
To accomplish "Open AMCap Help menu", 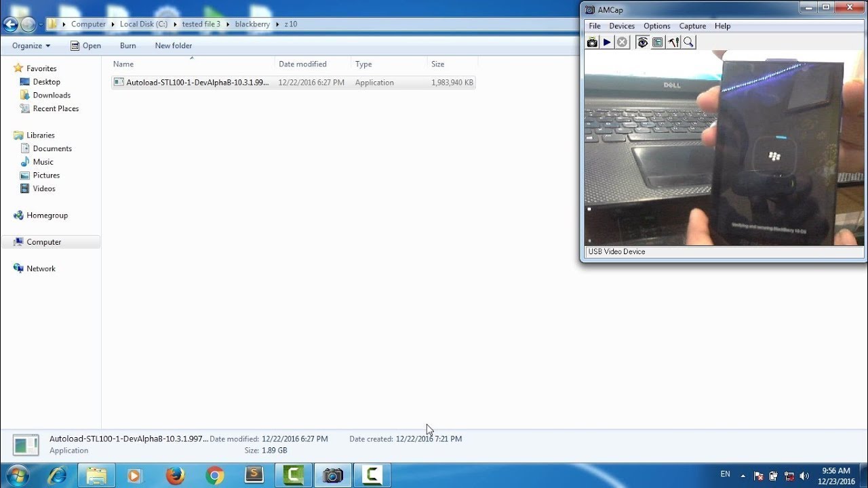I will pos(722,26).
